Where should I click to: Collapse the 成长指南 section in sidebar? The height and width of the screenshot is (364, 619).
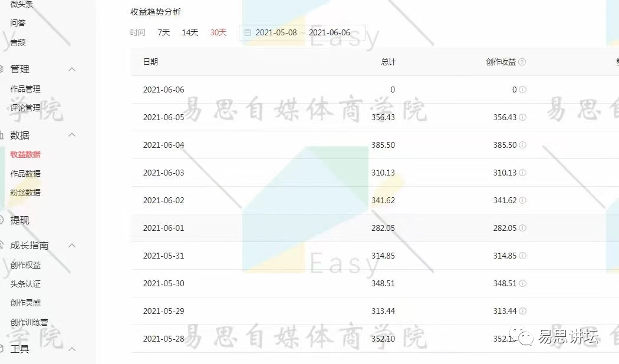[x=72, y=244]
